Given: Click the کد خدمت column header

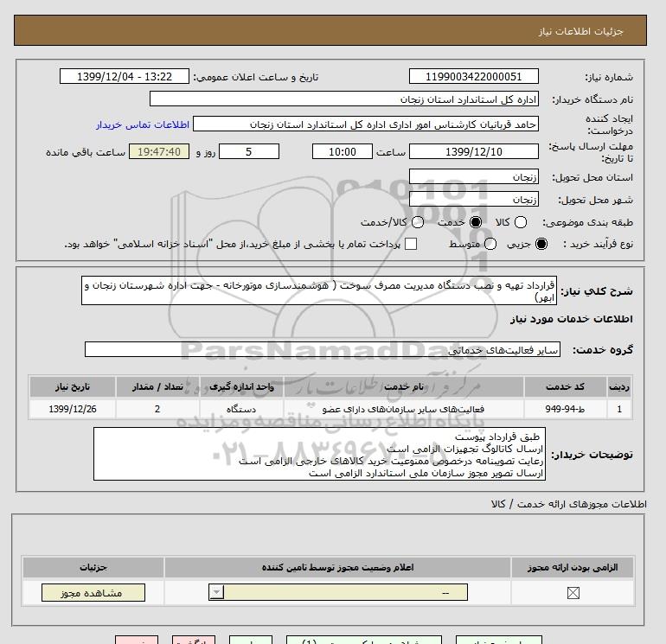Looking at the screenshot, I should click(x=565, y=386).
